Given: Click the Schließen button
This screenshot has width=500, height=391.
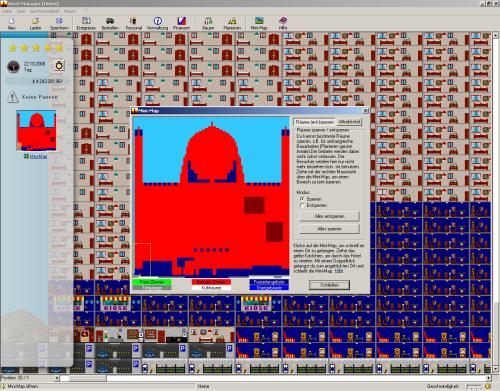Looking at the screenshot, I should point(329,285).
